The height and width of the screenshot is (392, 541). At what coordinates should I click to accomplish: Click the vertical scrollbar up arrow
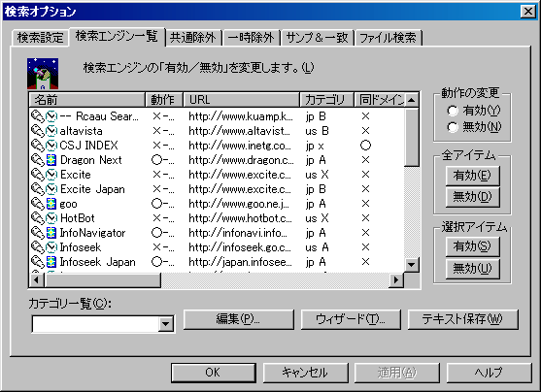coord(411,100)
